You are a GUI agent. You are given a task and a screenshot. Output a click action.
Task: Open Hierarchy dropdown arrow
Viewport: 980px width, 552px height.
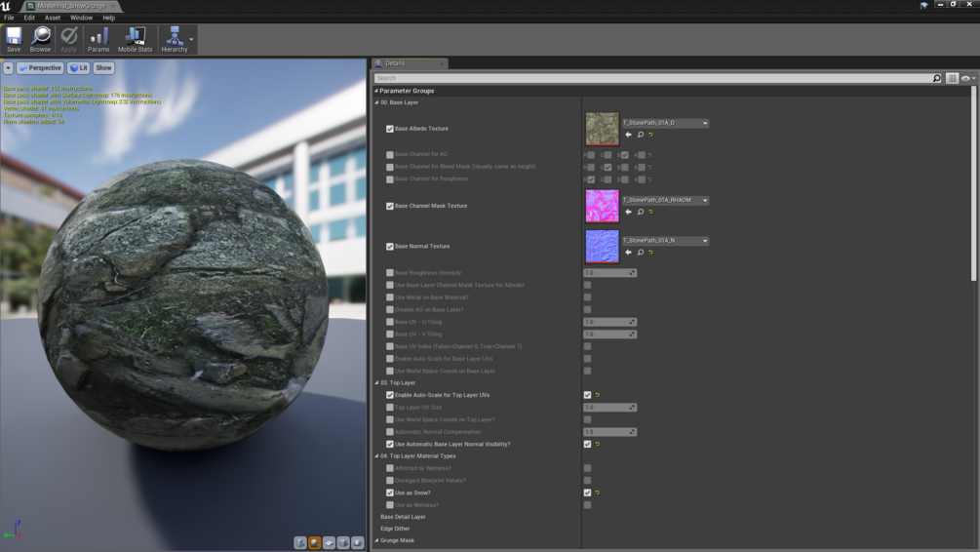(x=191, y=39)
